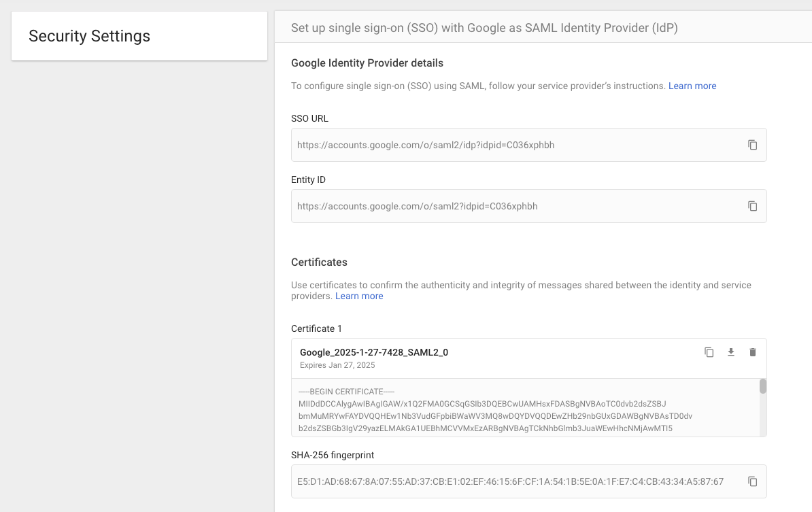This screenshot has width=812, height=512.
Task: Click the certificate name Google_2025-1-27-7428_SAML2_0
Action: (x=374, y=352)
